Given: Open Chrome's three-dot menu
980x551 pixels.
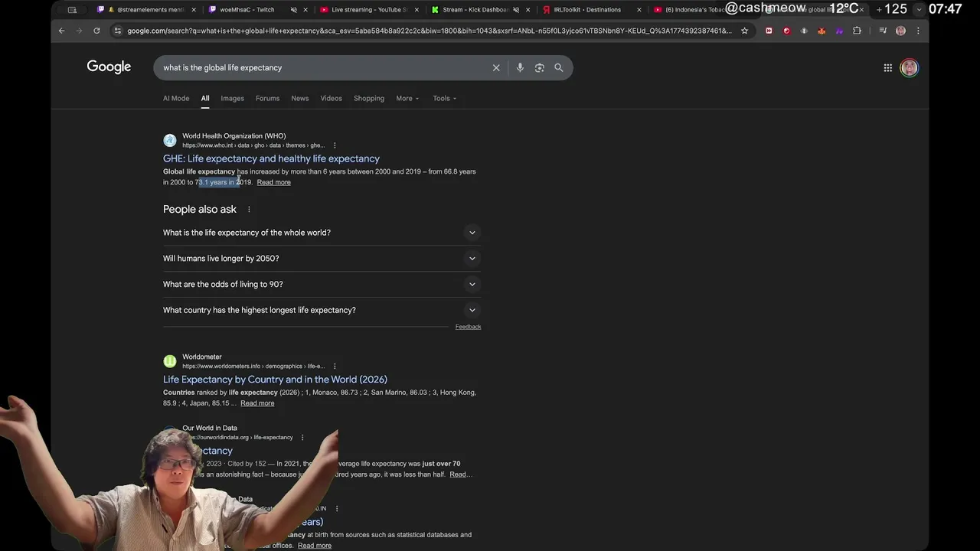Looking at the screenshot, I should pos(918,31).
